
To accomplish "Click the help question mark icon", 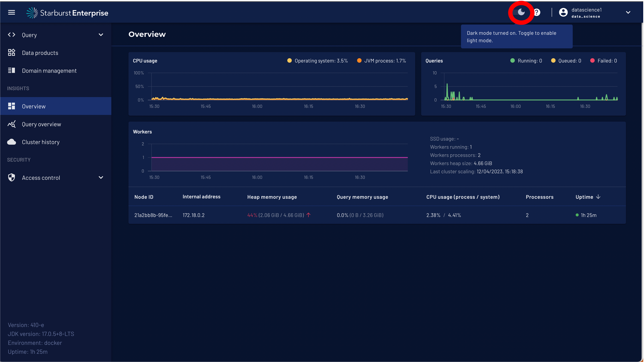I will 536,12.
